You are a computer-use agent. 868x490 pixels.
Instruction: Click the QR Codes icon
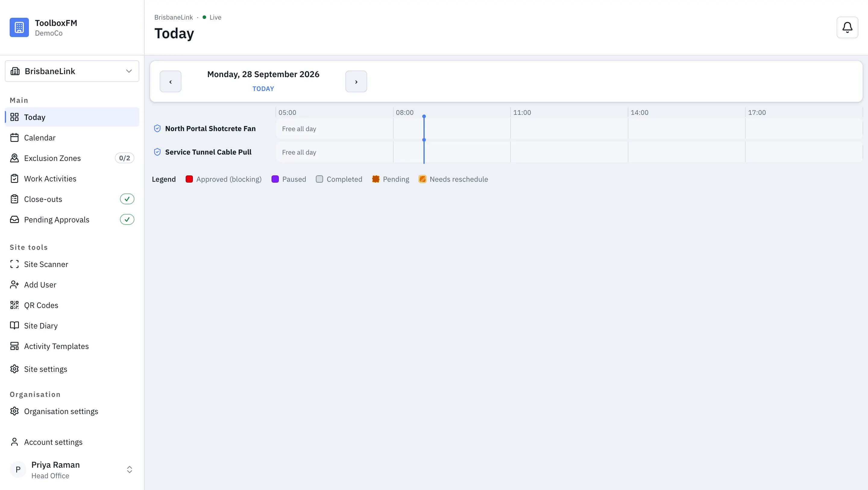[x=14, y=305]
